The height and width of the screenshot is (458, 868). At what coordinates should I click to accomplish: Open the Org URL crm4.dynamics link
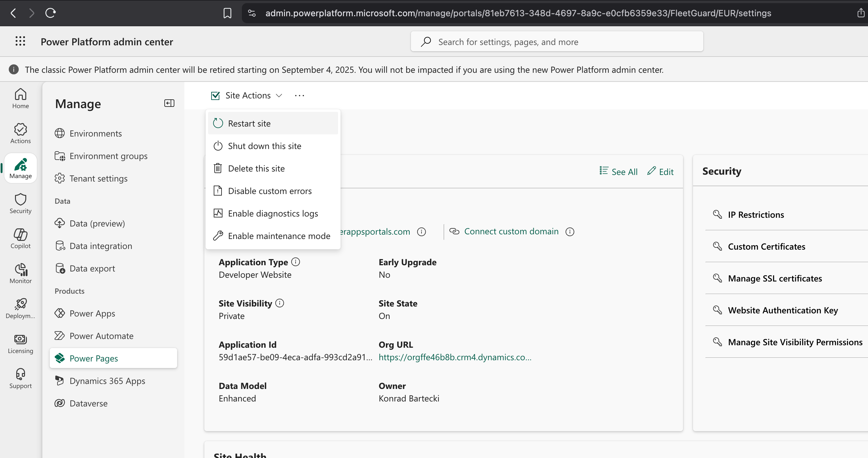455,357
